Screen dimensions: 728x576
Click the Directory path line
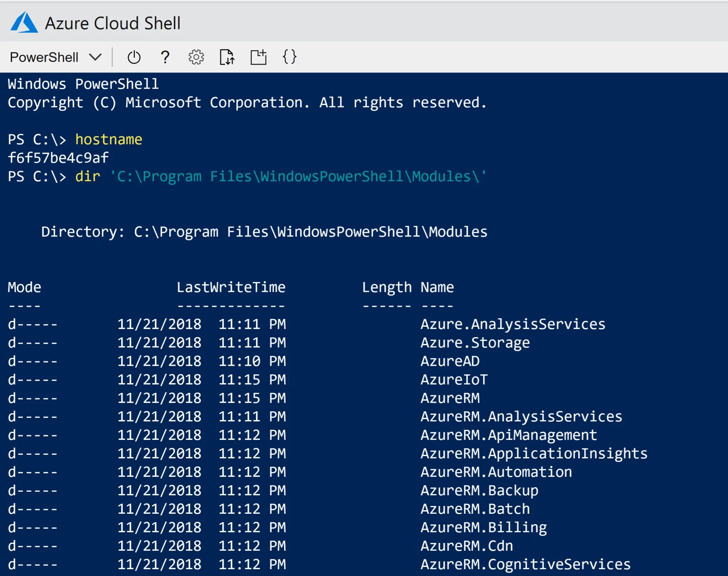(264, 232)
